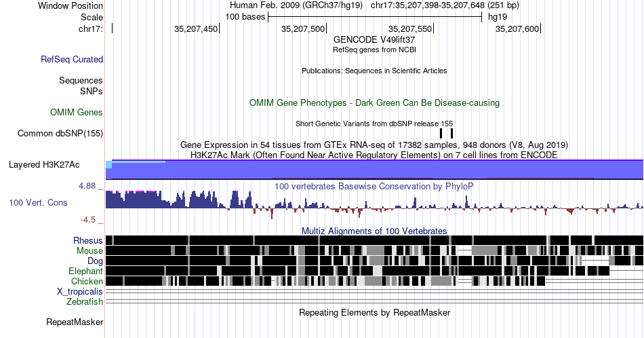This screenshot has width=644, height=338.
Task: Click the H3K27Ac signal band
Action: click(x=375, y=170)
